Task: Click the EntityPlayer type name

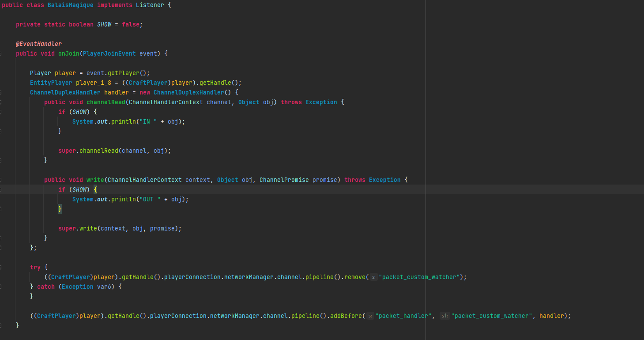Action: (51, 83)
